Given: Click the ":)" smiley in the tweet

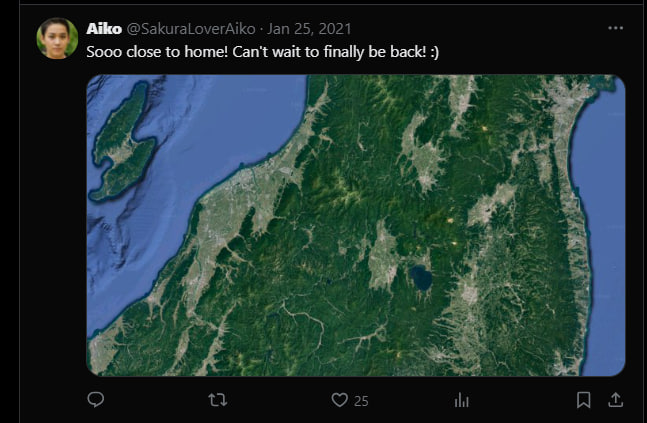Looking at the screenshot, I should [432, 51].
